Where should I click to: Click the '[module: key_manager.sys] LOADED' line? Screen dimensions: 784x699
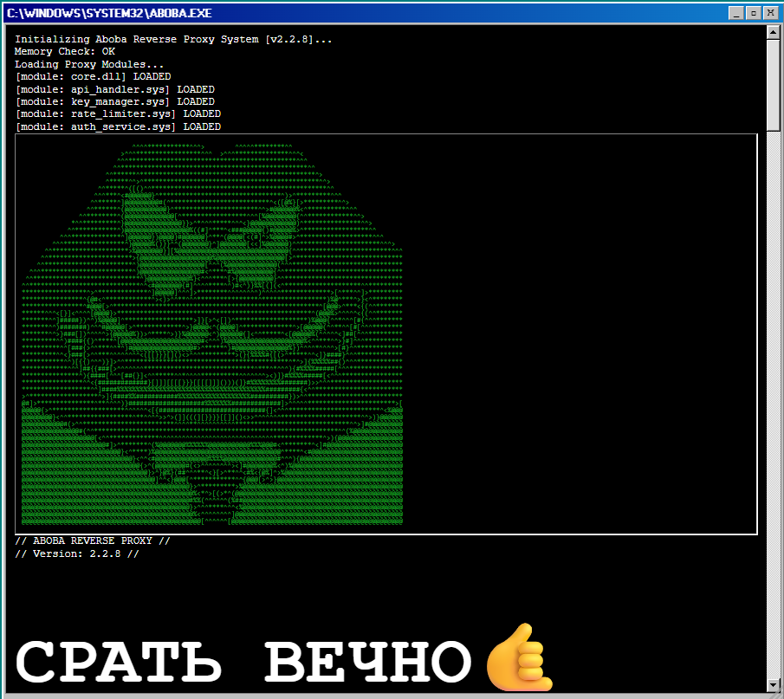tap(115, 101)
